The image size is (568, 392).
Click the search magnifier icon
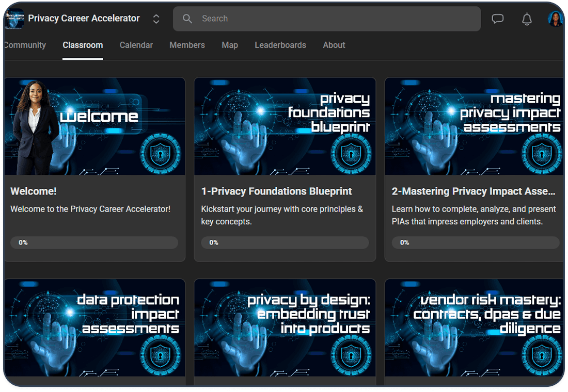(x=187, y=19)
